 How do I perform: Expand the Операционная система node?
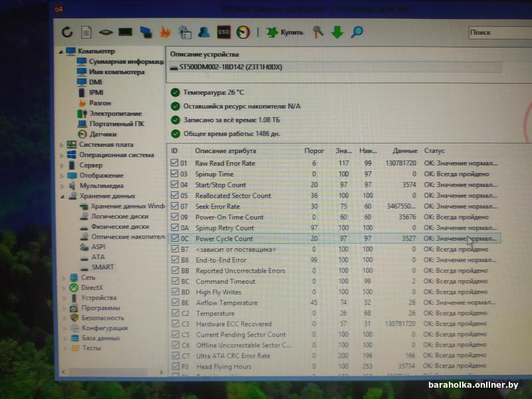point(61,156)
